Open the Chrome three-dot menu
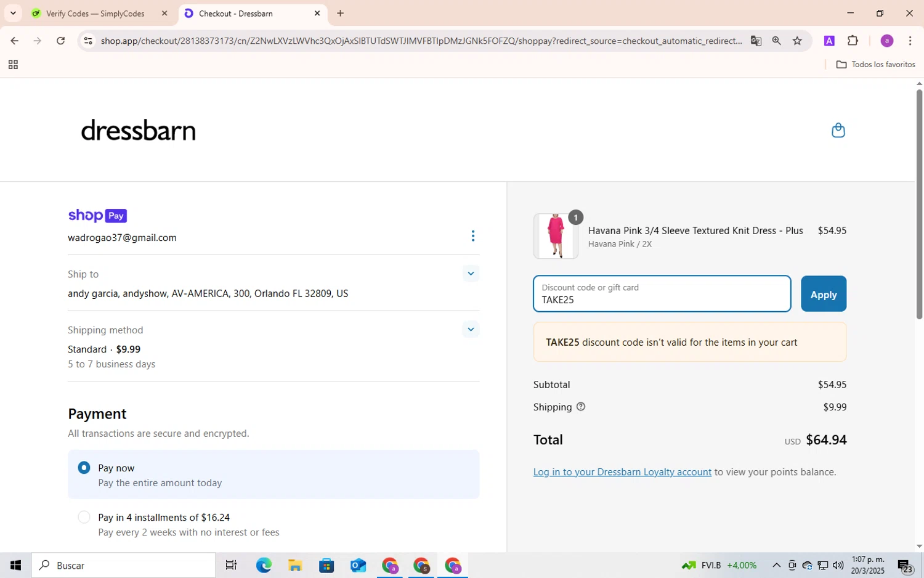The image size is (924, 578). click(x=910, y=41)
